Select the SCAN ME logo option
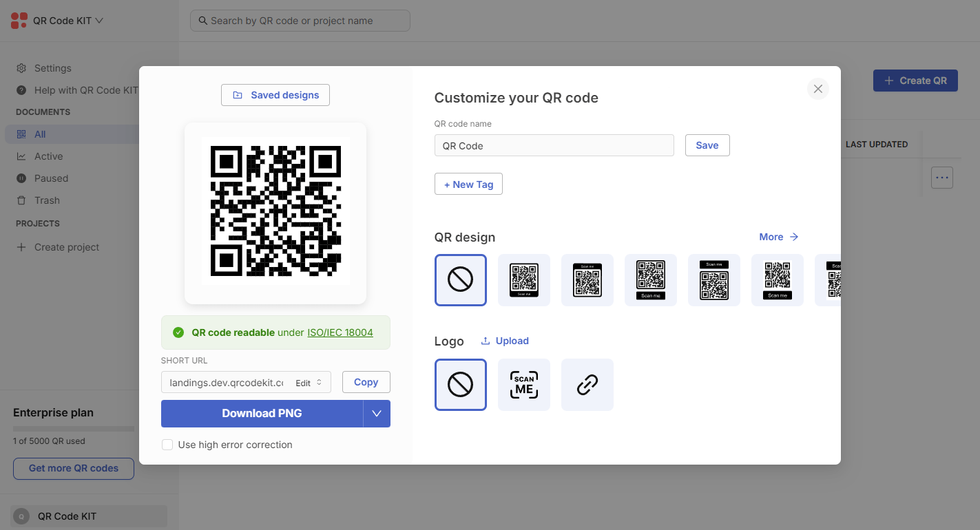This screenshot has height=530, width=980. click(x=523, y=384)
